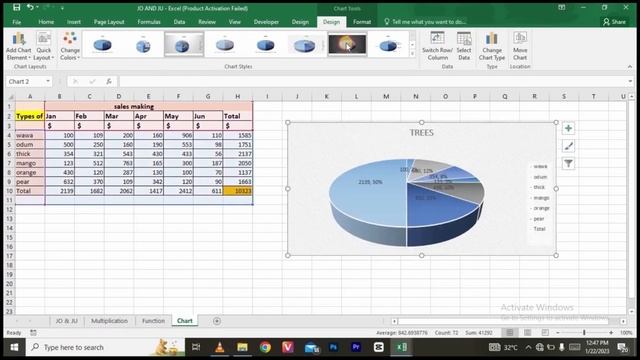Open Task View on taskbar
Screen dimensions: 640x360
[x=196, y=347]
